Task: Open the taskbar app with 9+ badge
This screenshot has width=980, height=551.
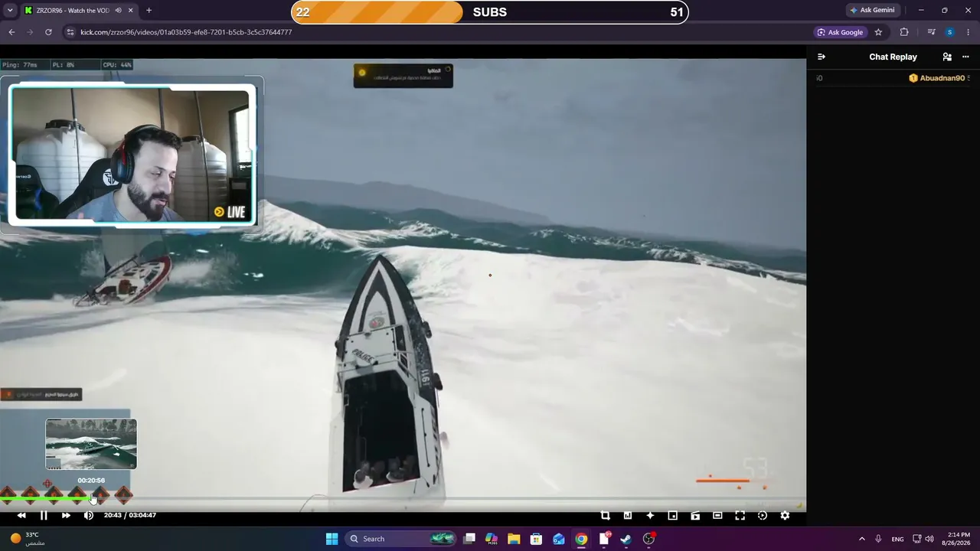Action: coord(604,539)
